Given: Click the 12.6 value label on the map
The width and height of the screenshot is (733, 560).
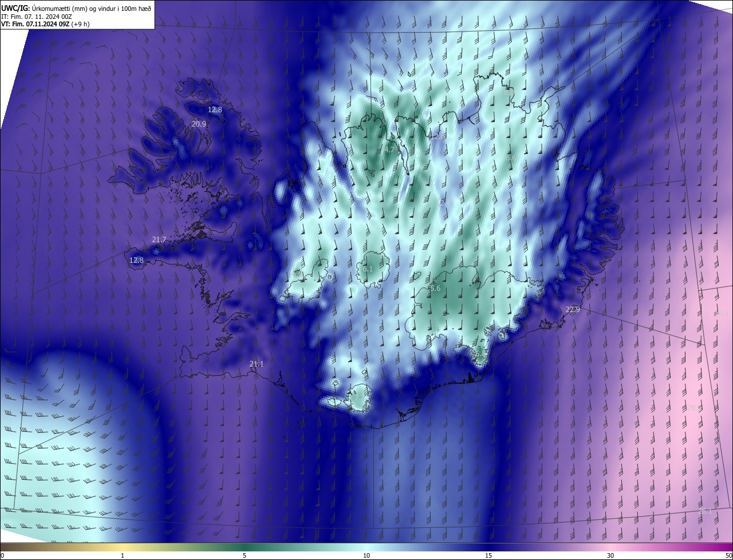Looking at the screenshot, I should tap(438, 136).
